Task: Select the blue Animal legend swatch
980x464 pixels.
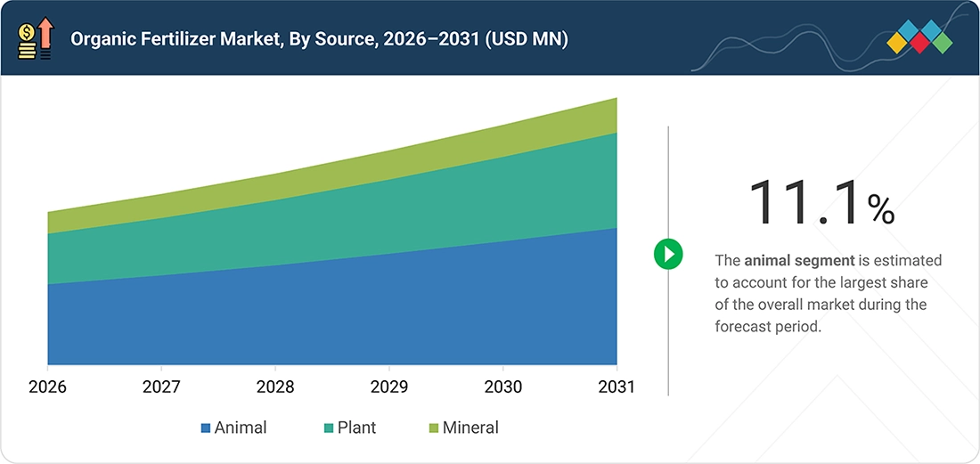Action: [206, 428]
